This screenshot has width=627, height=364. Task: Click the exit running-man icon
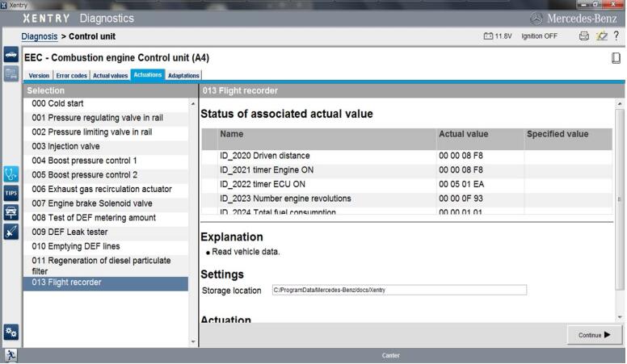pyautogui.click(x=11, y=355)
